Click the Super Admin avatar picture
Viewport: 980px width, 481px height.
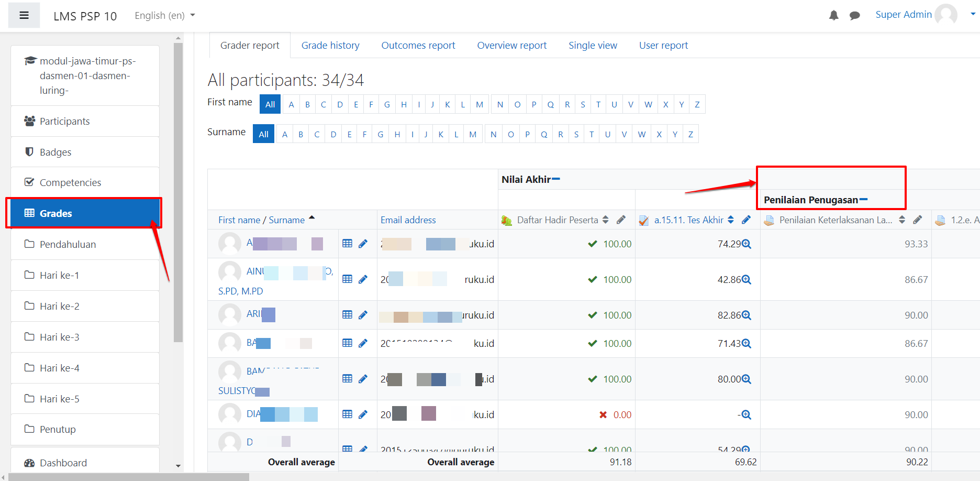coord(946,15)
